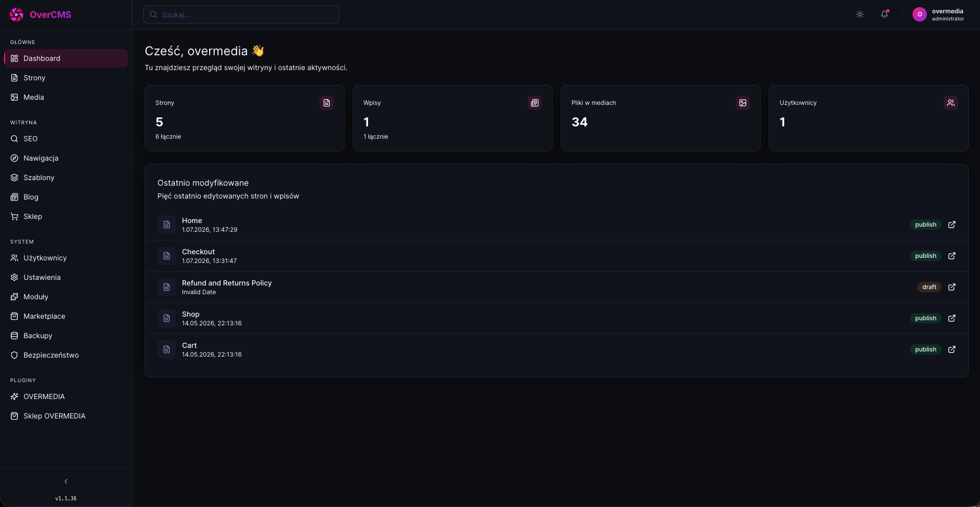This screenshot has width=980, height=507.
Task: Open Moduły in the sidebar
Action: click(x=66, y=297)
